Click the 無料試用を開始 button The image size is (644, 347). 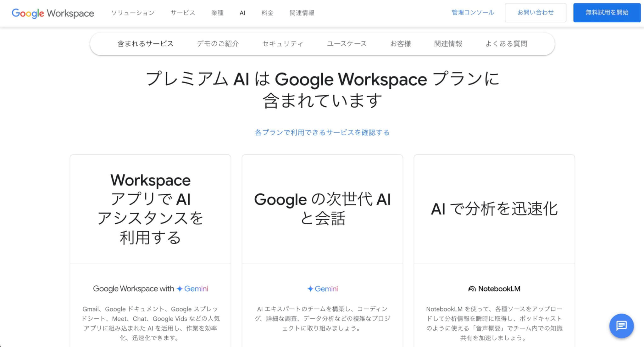607,13
